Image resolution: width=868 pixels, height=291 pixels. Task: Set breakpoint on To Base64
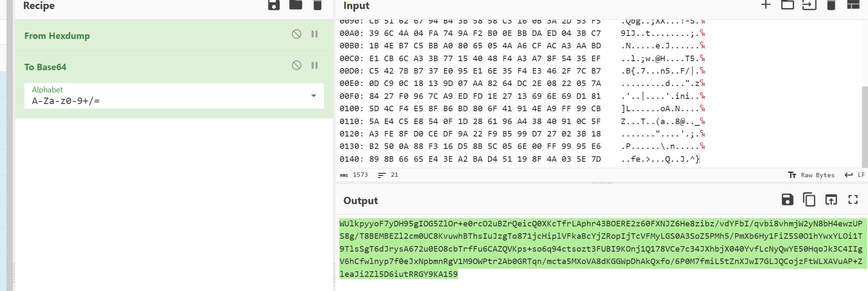[x=315, y=65]
